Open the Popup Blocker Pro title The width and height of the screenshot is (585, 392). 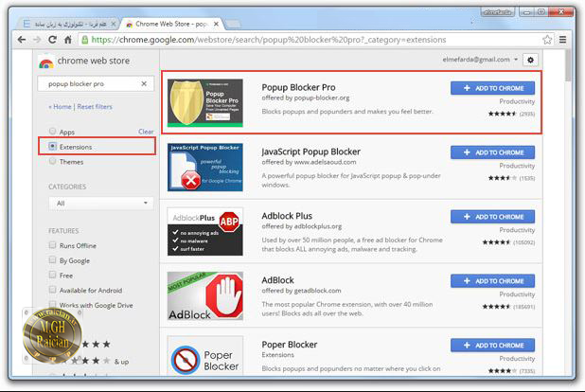point(298,87)
